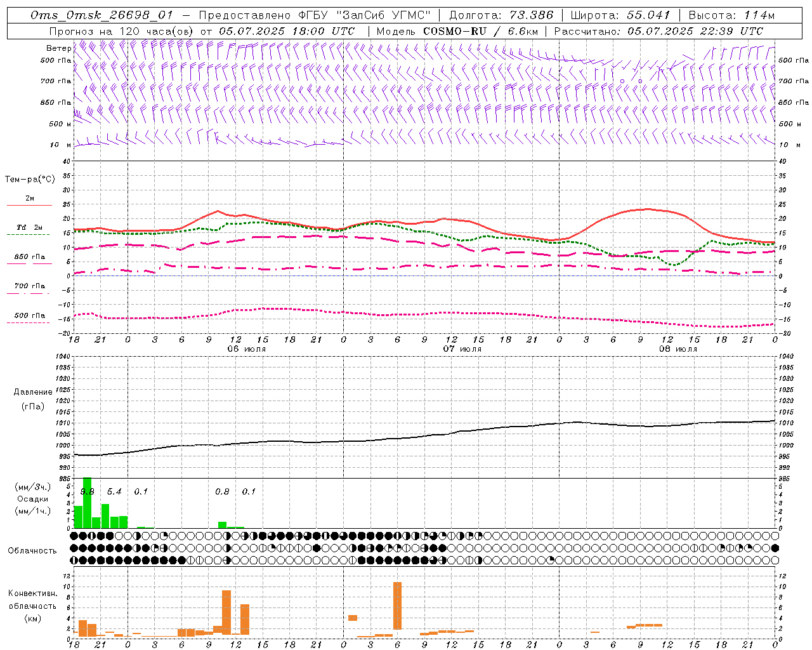Click the station title Oms_Omsk_26698_01
Screen dimensions: 812x650
[101, 16]
